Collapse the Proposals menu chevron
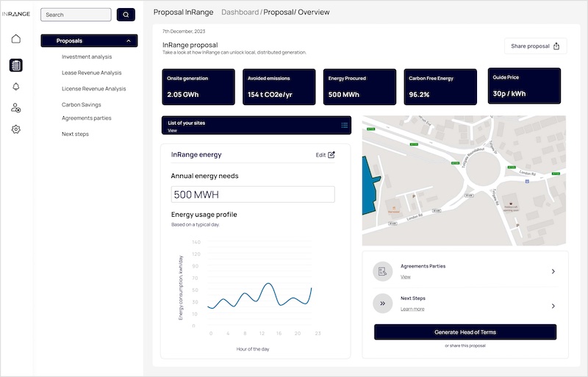The width and height of the screenshot is (588, 377). coord(129,41)
